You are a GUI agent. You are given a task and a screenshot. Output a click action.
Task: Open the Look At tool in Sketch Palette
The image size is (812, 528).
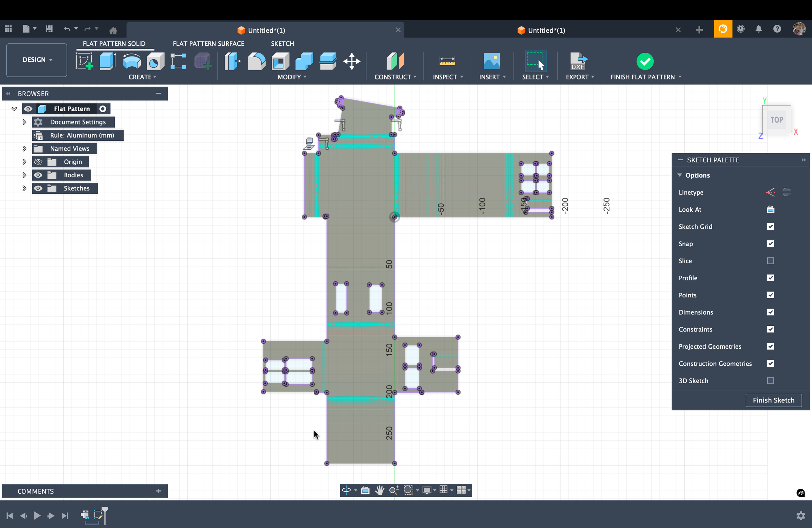[x=770, y=209]
